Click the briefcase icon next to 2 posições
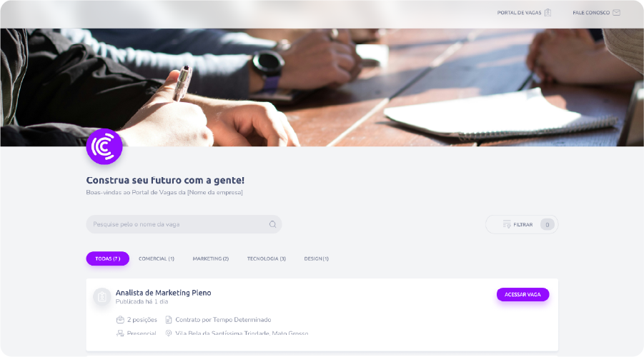 (120, 320)
